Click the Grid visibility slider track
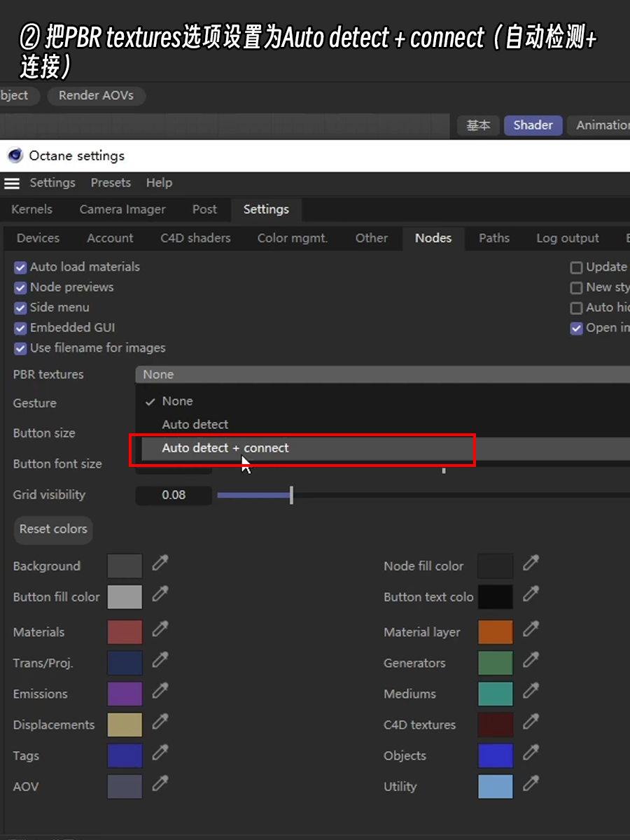The image size is (630, 840). click(423, 495)
